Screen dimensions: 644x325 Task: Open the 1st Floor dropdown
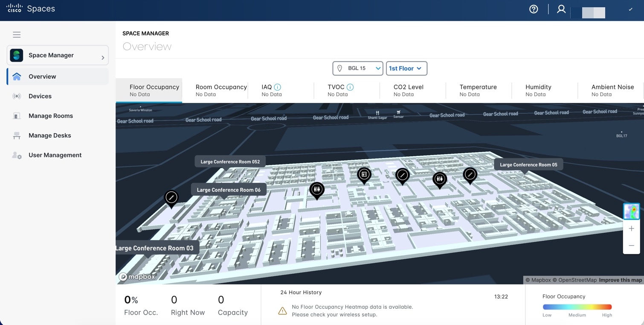406,68
